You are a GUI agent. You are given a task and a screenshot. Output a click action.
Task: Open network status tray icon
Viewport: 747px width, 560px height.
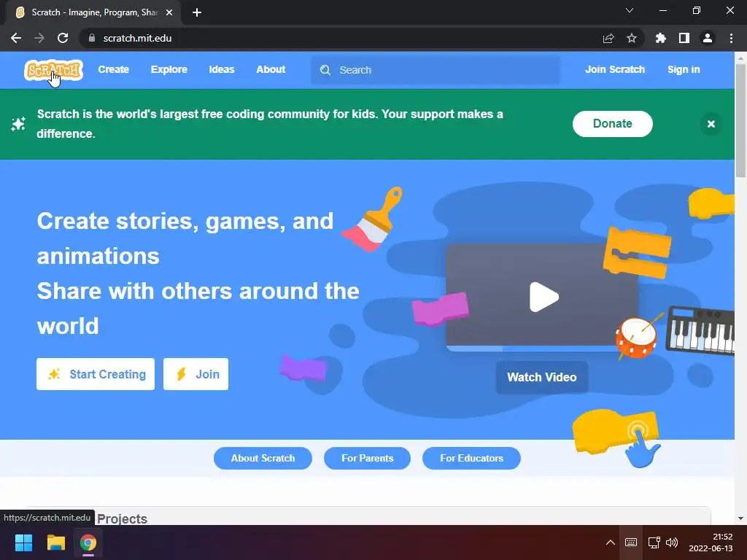click(654, 542)
